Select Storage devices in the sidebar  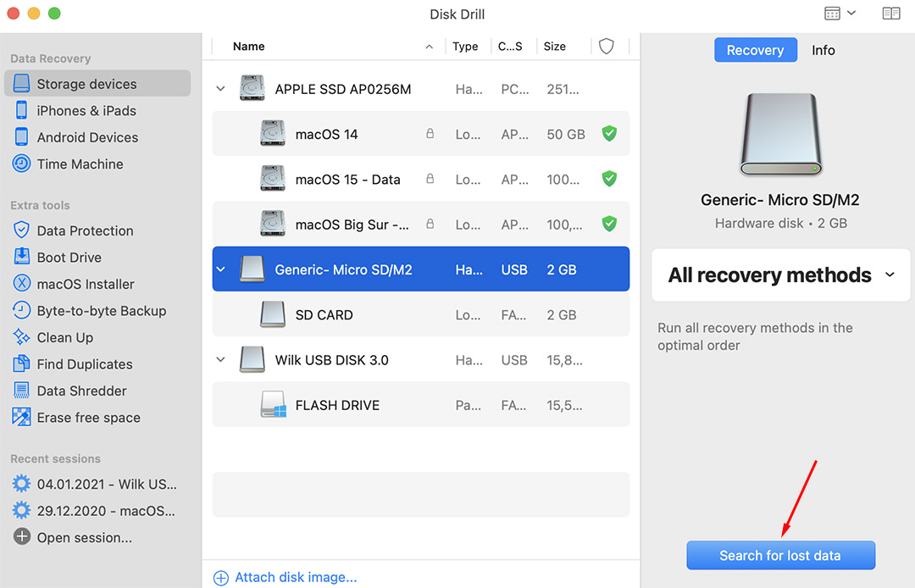pos(97,83)
